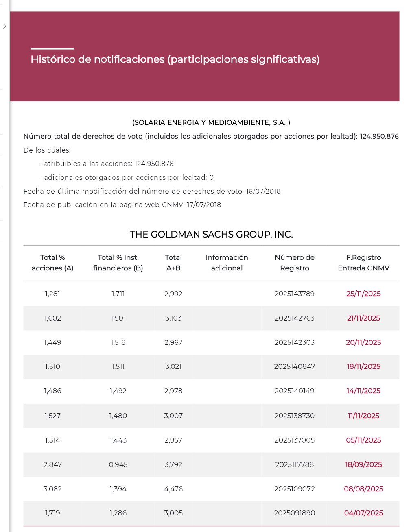The width and height of the screenshot is (411, 532).
Task: Click THE GOLDMAN SACHS GROUP, INC. heading
Action: coord(211,234)
